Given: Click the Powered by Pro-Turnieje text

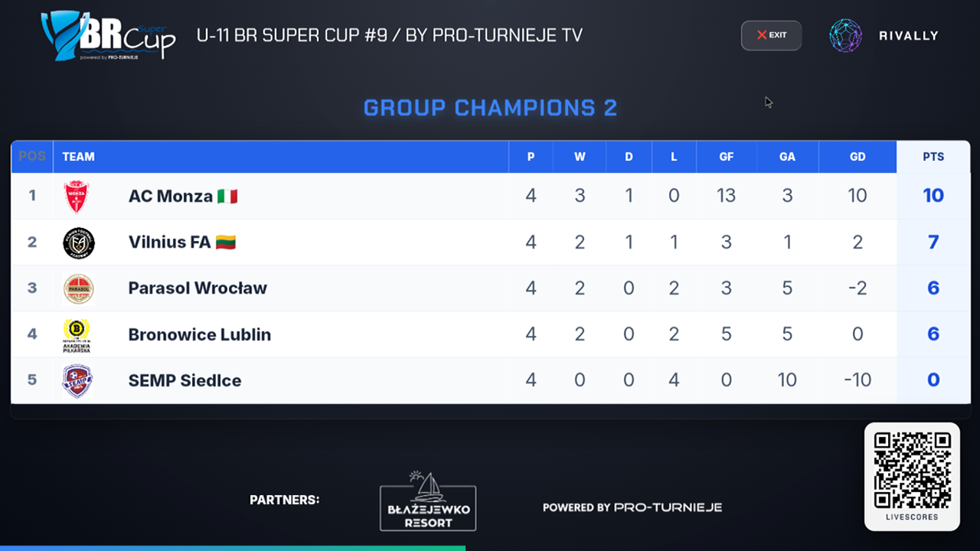Looking at the screenshot, I should pyautogui.click(x=632, y=507).
